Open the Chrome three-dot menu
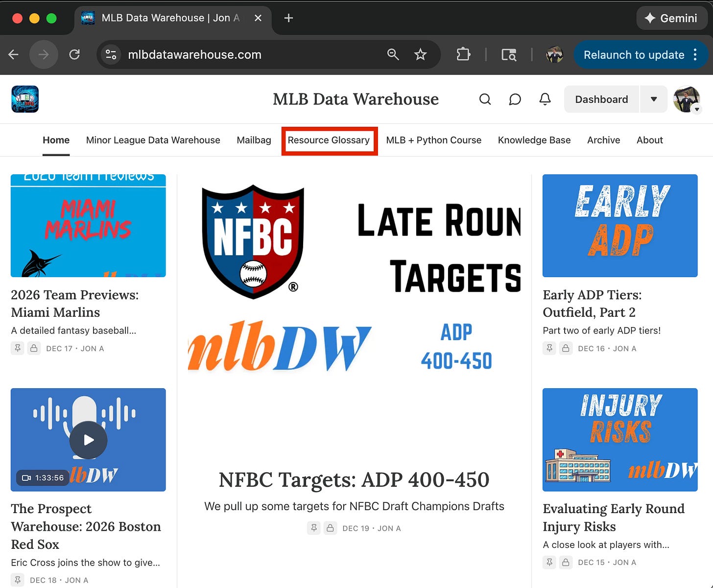713x588 pixels. point(695,54)
